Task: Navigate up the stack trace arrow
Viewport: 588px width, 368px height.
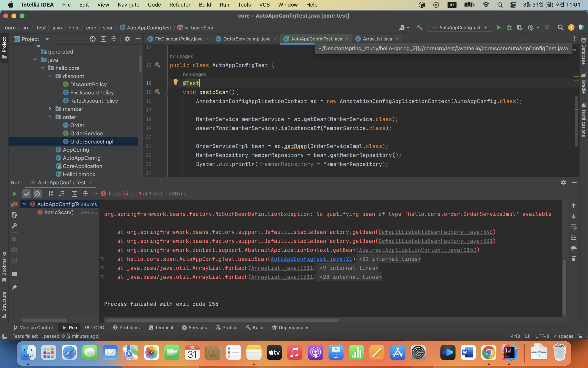Action: (x=574, y=206)
